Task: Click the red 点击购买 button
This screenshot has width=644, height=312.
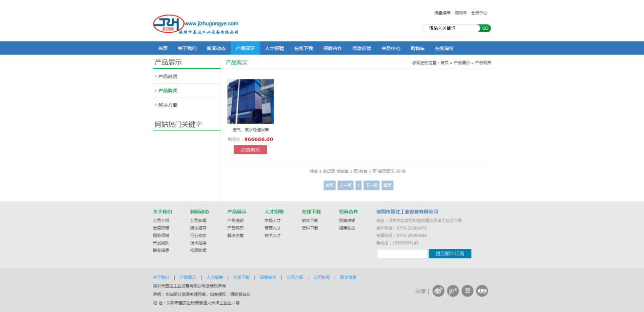Action: (x=250, y=150)
